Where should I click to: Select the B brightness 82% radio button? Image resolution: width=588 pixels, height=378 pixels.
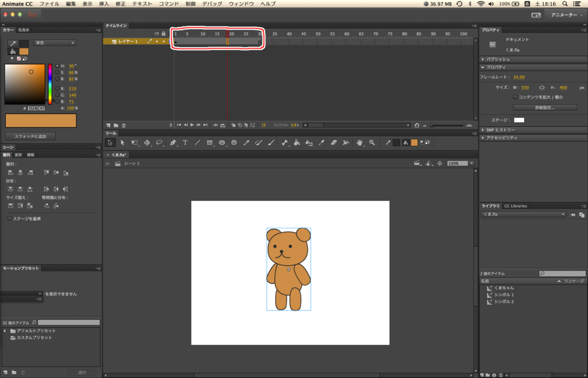click(x=57, y=79)
